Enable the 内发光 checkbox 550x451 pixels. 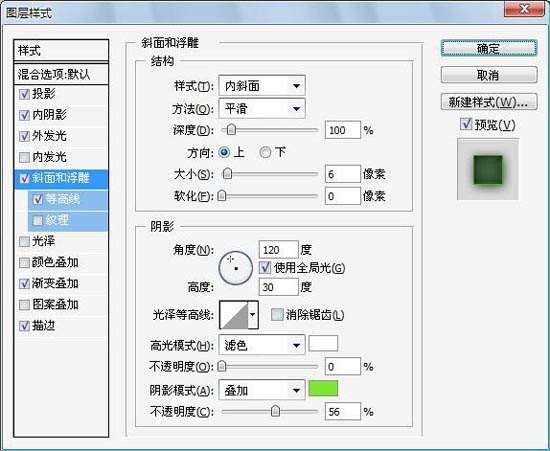coord(24,157)
